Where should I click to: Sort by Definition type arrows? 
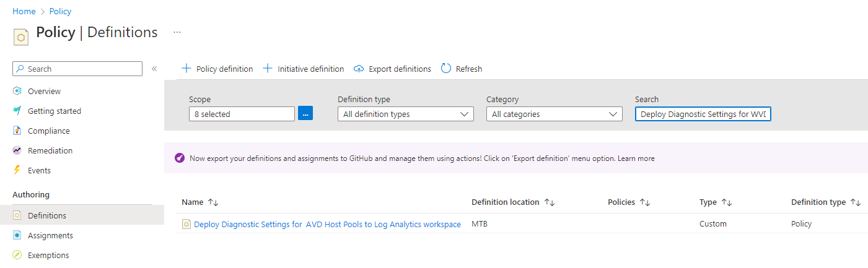pyautogui.click(x=856, y=202)
